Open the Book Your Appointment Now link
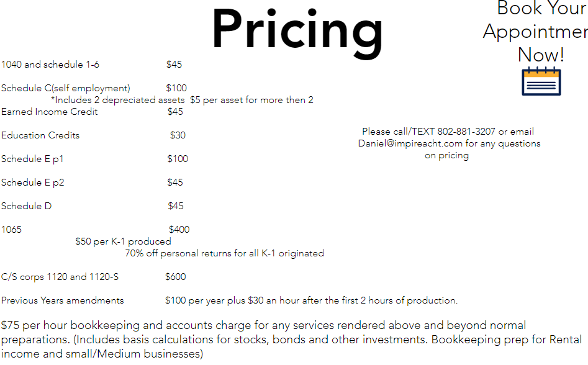This screenshot has width=588, height=365. (x=535, y=31)
